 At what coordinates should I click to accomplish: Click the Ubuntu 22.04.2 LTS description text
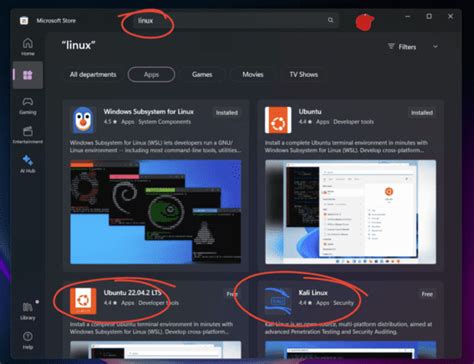[x=152, y=328]
